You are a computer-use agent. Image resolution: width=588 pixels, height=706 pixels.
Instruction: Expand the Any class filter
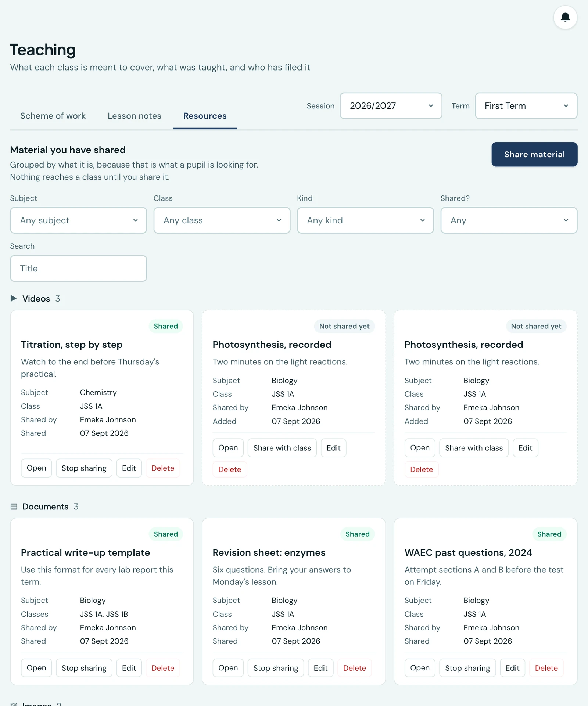coord(222,220)
